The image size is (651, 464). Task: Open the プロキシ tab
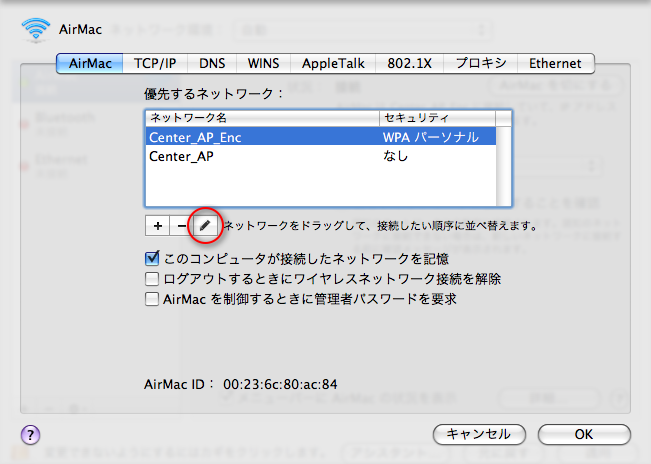tap(480, 63)
